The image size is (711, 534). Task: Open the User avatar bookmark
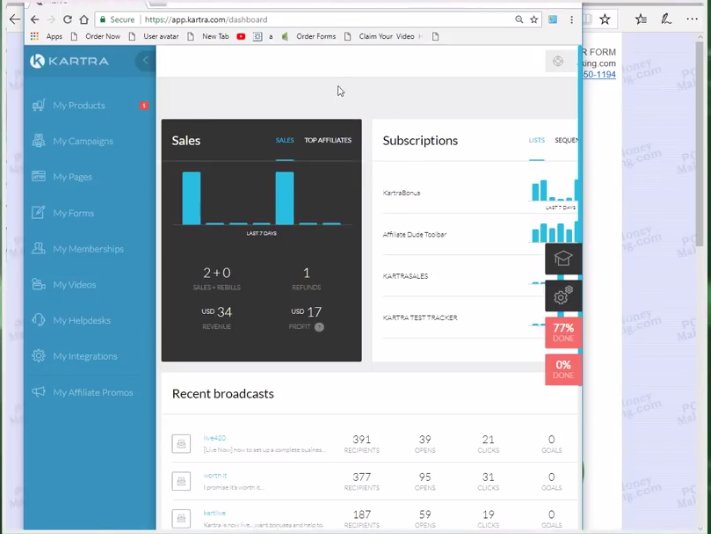pos(154,36)
